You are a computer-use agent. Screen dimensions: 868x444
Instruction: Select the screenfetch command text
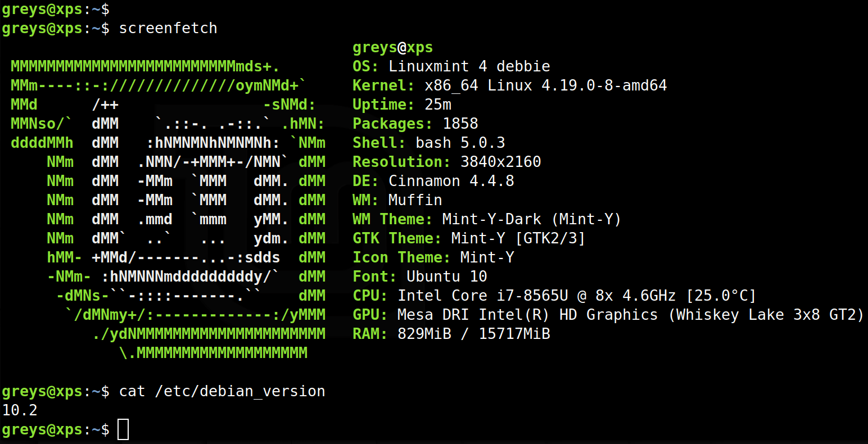(168, 28)
